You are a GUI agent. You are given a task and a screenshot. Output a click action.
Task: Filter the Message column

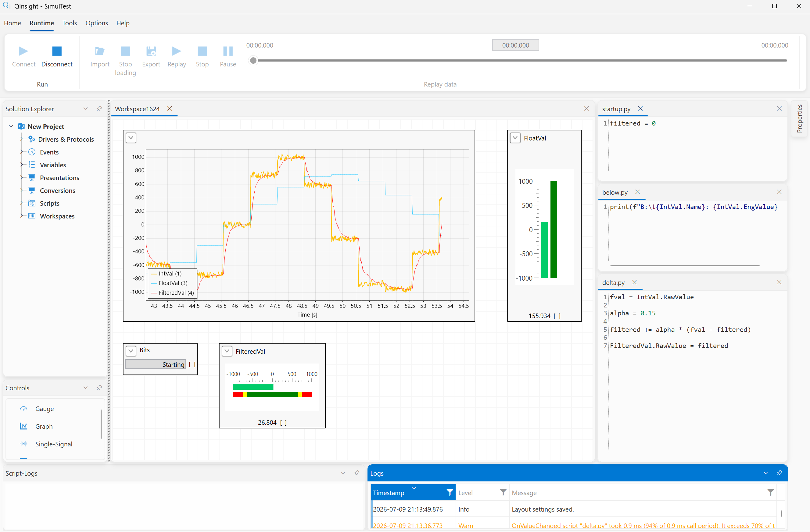[771, 492]
